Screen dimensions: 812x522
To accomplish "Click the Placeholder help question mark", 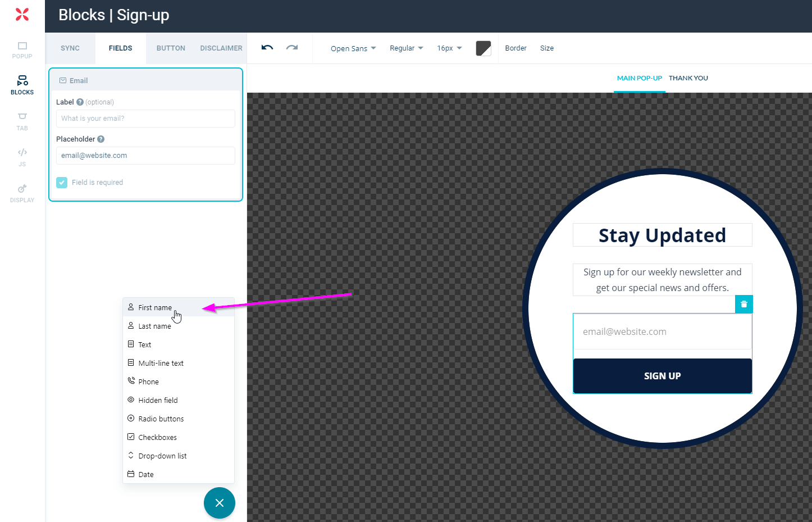I will tap(100, 139).
